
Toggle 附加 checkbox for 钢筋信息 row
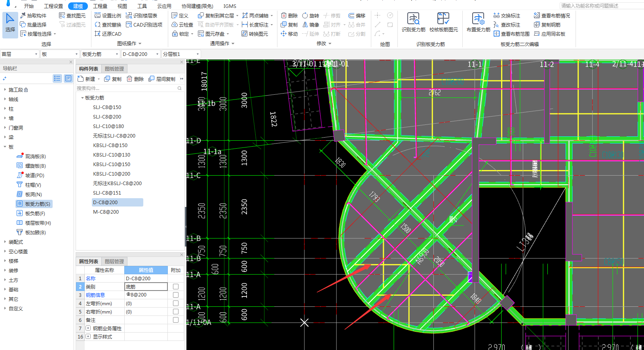(176, 295)
